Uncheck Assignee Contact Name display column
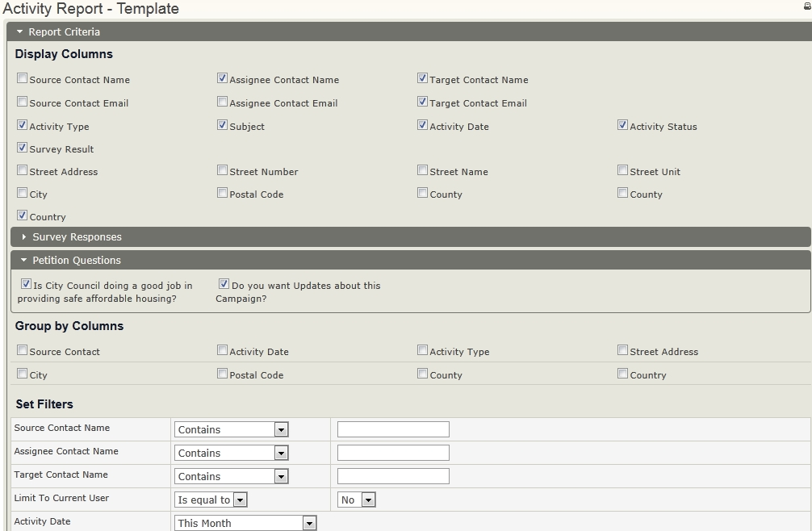This screenshot has width=812, height=531. (223, 79)
